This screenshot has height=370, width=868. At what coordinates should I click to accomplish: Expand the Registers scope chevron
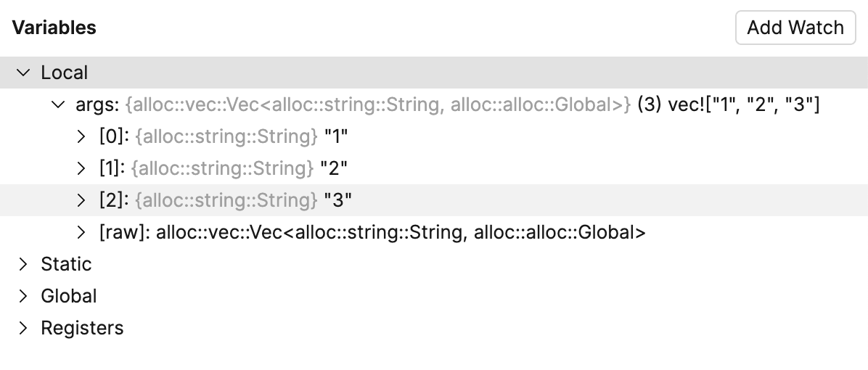(x=23, y=328)
